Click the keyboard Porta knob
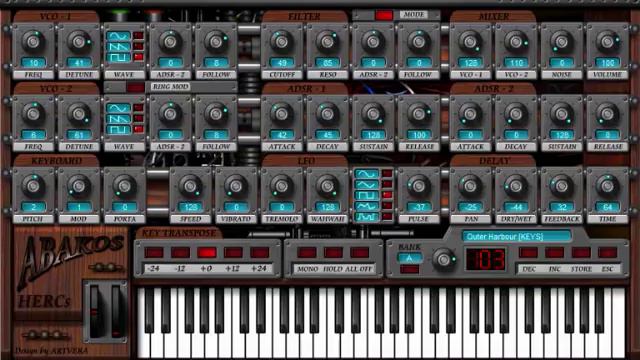 pos(124,186)
